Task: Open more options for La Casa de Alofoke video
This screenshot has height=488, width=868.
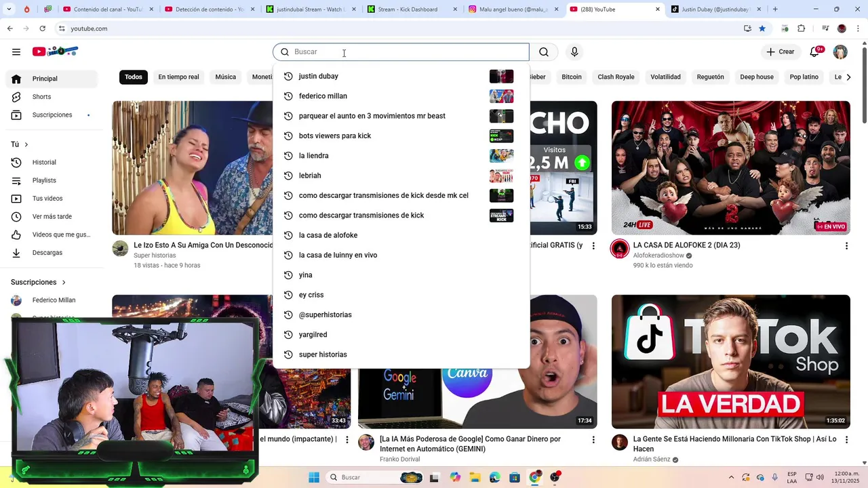Action: coord(846,246)
